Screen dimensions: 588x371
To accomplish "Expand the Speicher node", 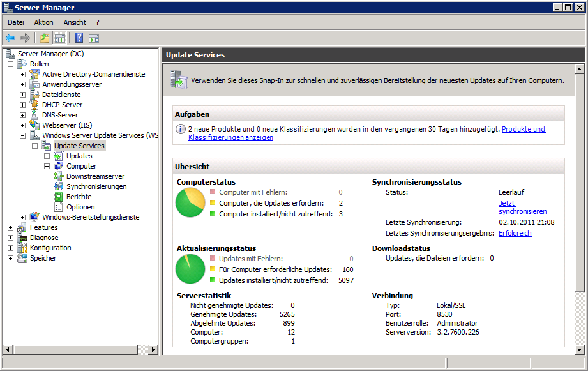I will [x=10, y=258].
